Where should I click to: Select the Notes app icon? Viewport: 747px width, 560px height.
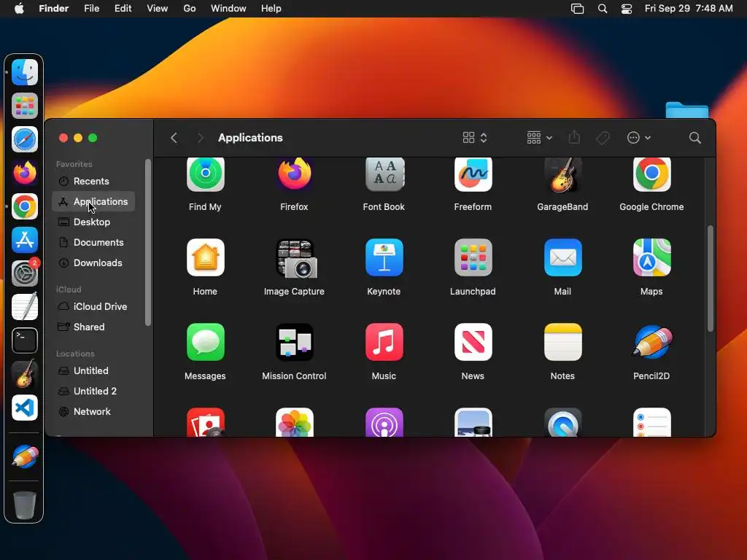pyautogui.click(x=562, y=342)
